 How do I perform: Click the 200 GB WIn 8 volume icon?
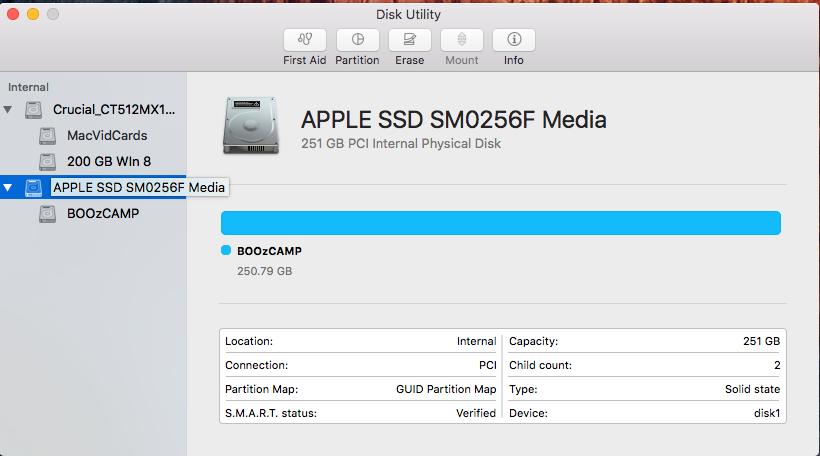click(x=48, y=162)
